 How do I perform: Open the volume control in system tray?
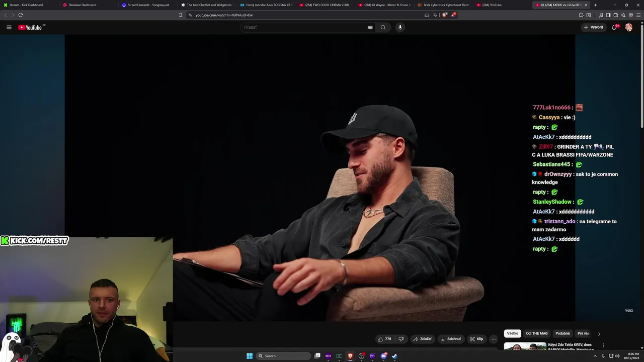[617, 356]
